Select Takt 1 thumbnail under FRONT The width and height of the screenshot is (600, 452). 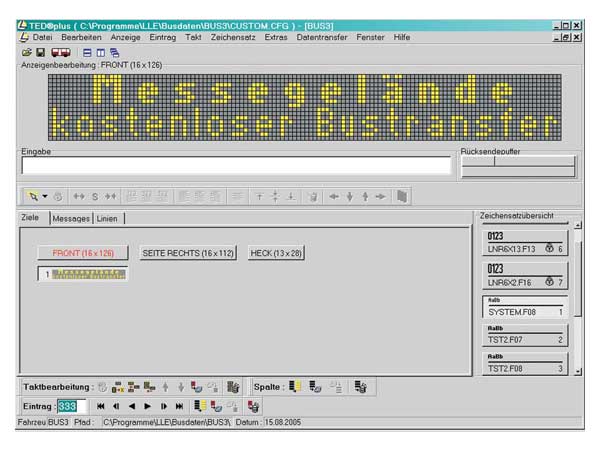click(83, 274)
